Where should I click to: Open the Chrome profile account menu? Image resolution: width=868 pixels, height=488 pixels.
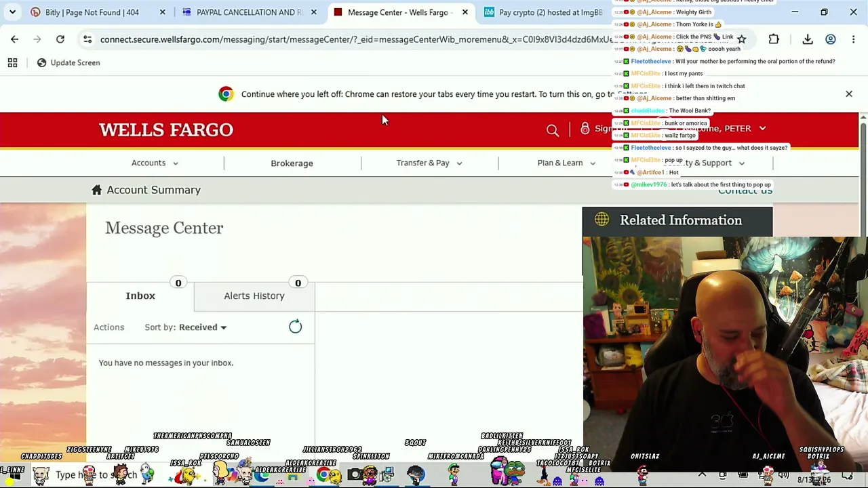click(x=831, y=39)
